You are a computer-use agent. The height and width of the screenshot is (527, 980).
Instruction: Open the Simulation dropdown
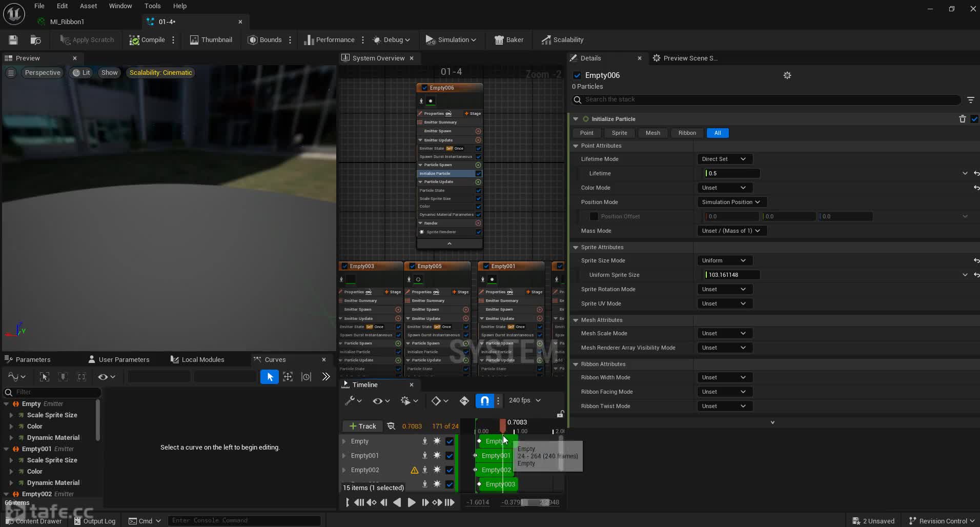point(451,39)
